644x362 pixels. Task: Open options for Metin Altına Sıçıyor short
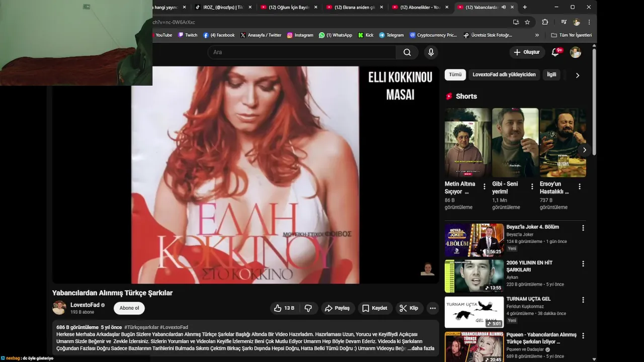[485, 187]
